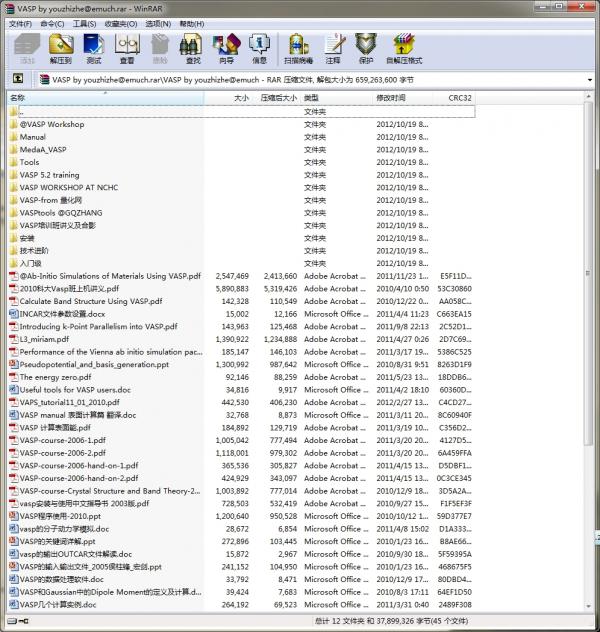Click the scrollbar down arrow
The width and height of the screenshot is (600, 632).
click(588, 606)
